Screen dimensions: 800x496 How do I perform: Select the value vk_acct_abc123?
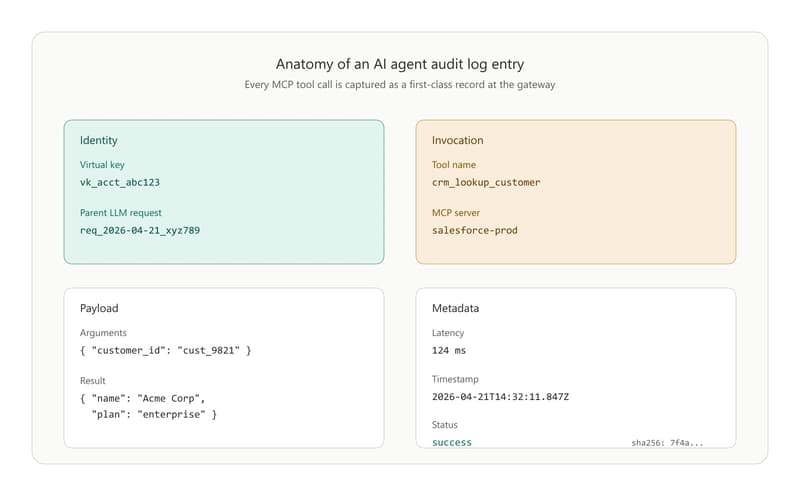pyautogui.click(x=120, y=182)
